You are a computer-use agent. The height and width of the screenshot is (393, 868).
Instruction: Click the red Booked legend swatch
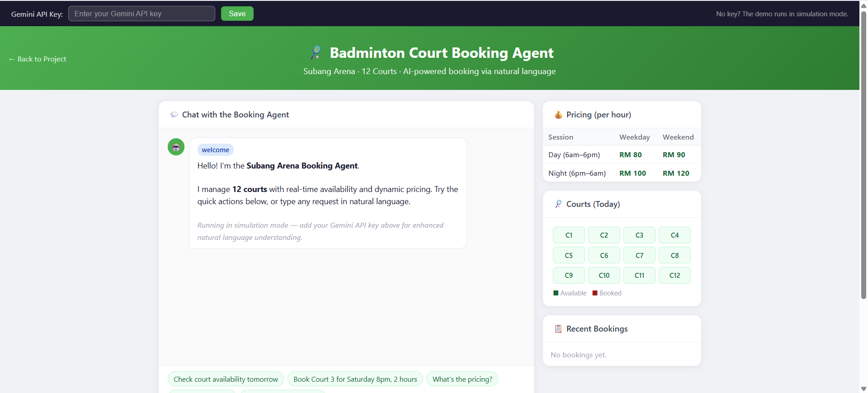click(x=595, y=293)
